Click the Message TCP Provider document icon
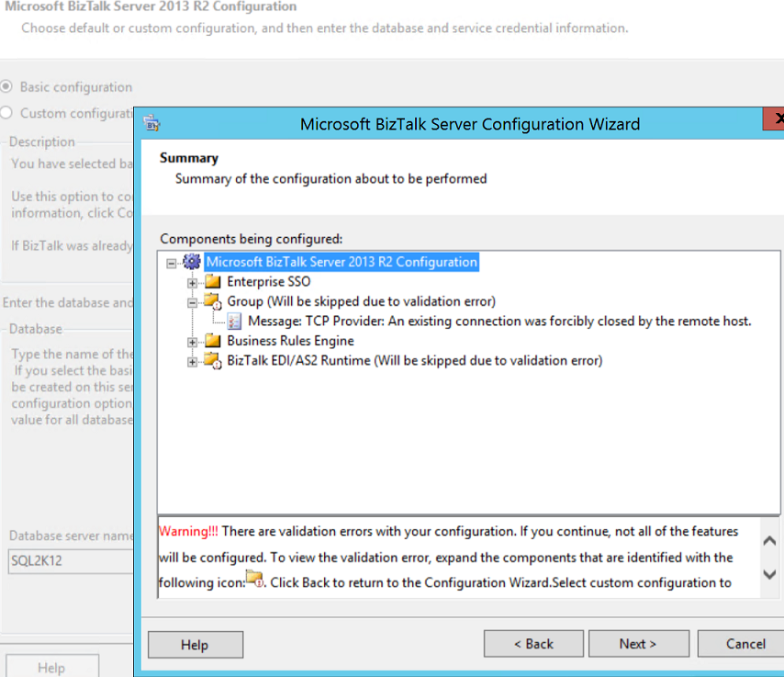 coord(234,322)
